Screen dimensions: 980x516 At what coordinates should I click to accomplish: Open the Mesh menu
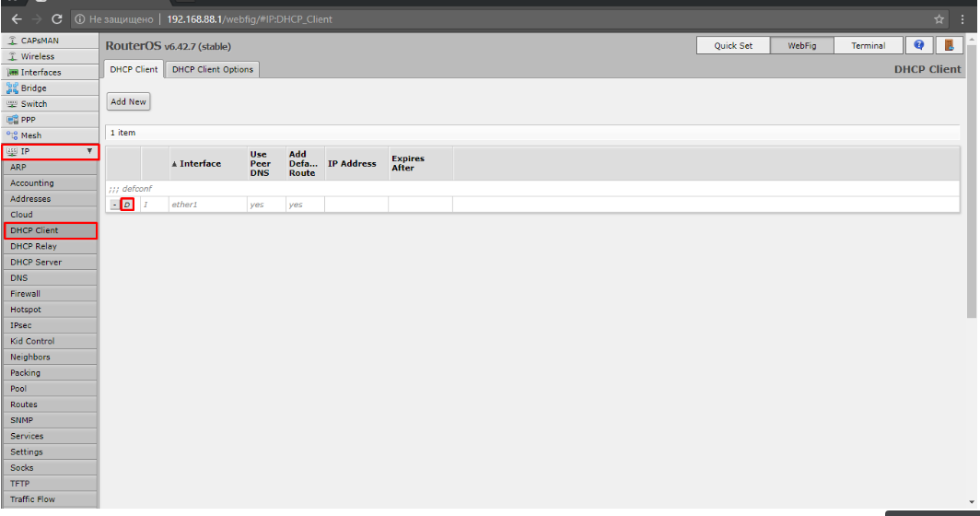pos(50,135)
